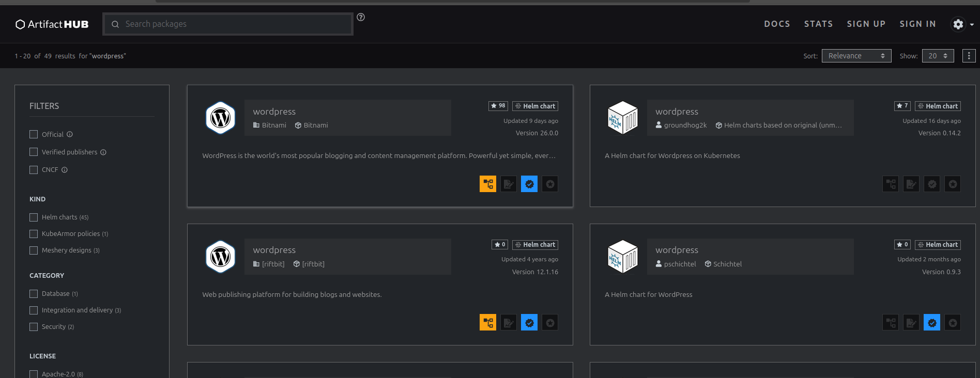Click 'A Helm chart for Wordpress on Kubernetes'

[672, 156]
